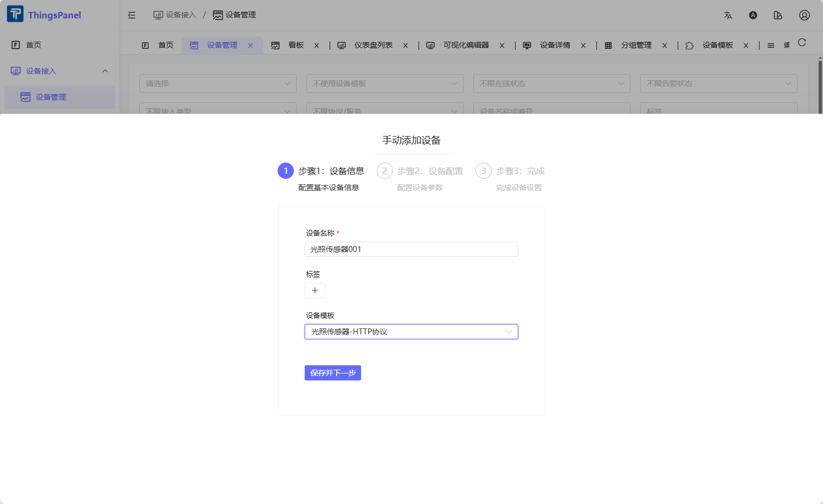Screen dimensions: 823x504
Task: Close the 设备详情 tab
Action: coord(583,46)
